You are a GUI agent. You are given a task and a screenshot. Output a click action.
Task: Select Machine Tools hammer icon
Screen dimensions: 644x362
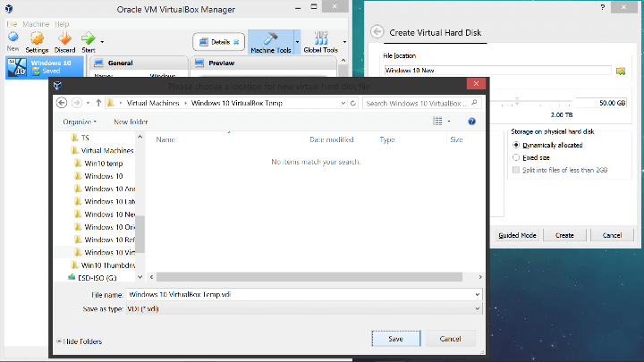point(271,38)
